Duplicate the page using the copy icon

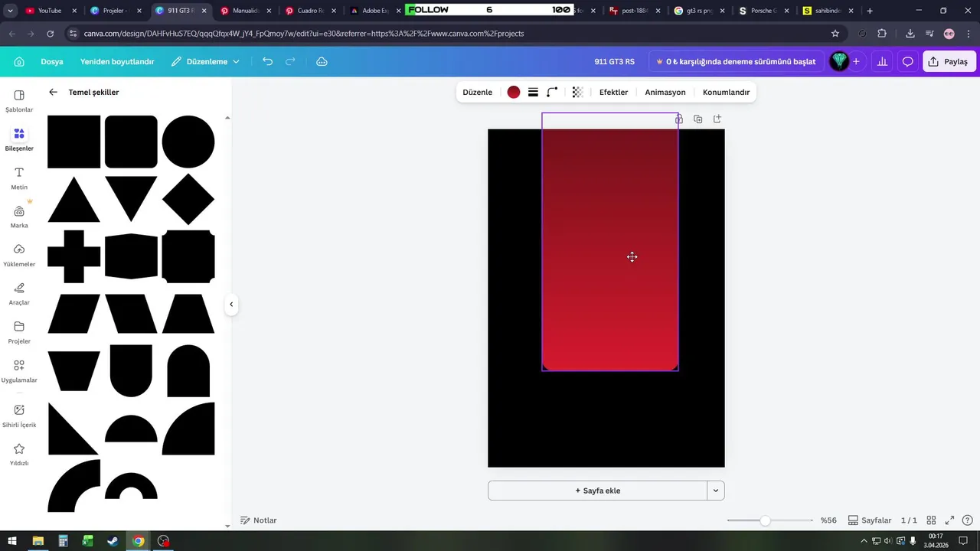697,119
